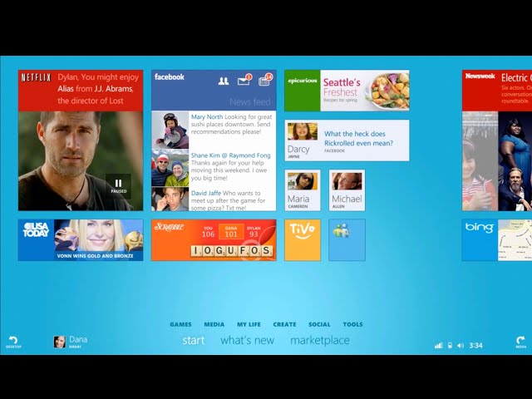Image resolution: width=532 pixels, height=399 pixels.
Task: Select the Media category
Action: tap(214, 324)
